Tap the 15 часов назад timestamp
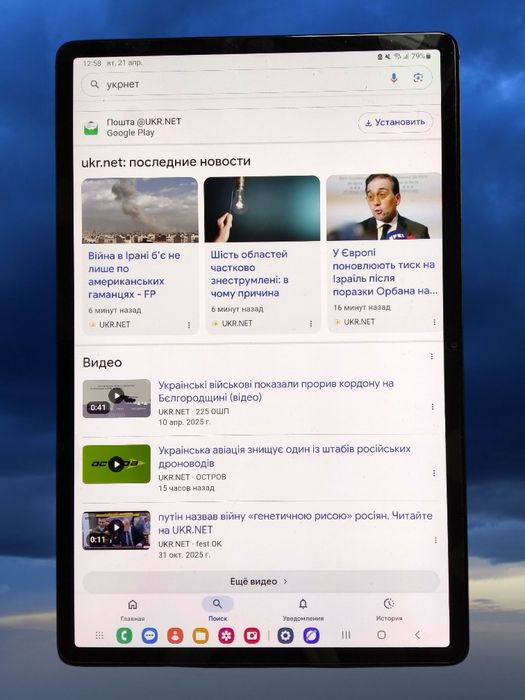525x700 pixels. tap(186, 488)
